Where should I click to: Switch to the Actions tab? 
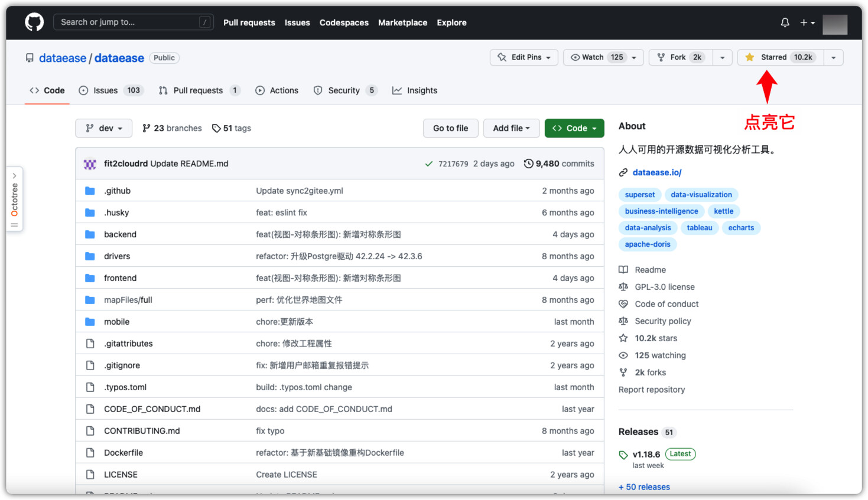click(x=277, y=90)
